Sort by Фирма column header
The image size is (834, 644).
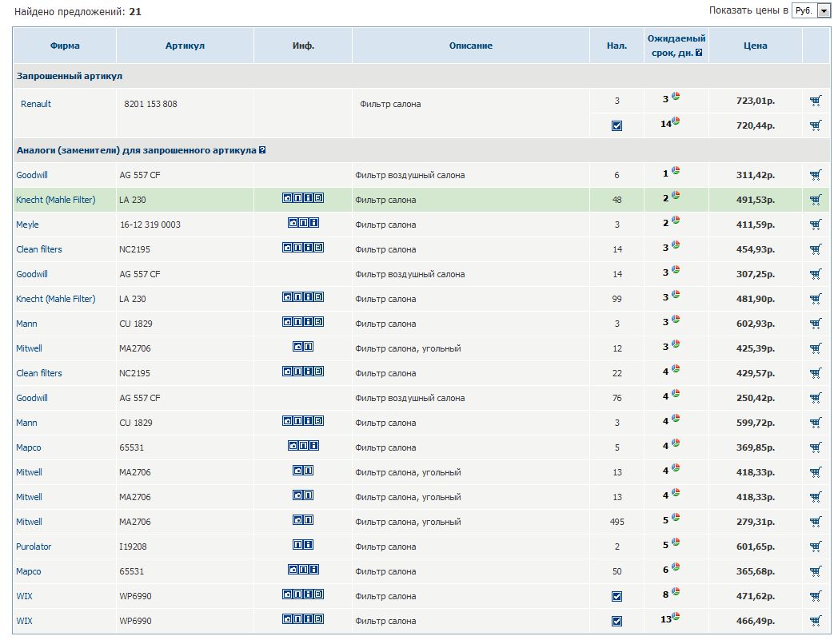tap(65, 46)
